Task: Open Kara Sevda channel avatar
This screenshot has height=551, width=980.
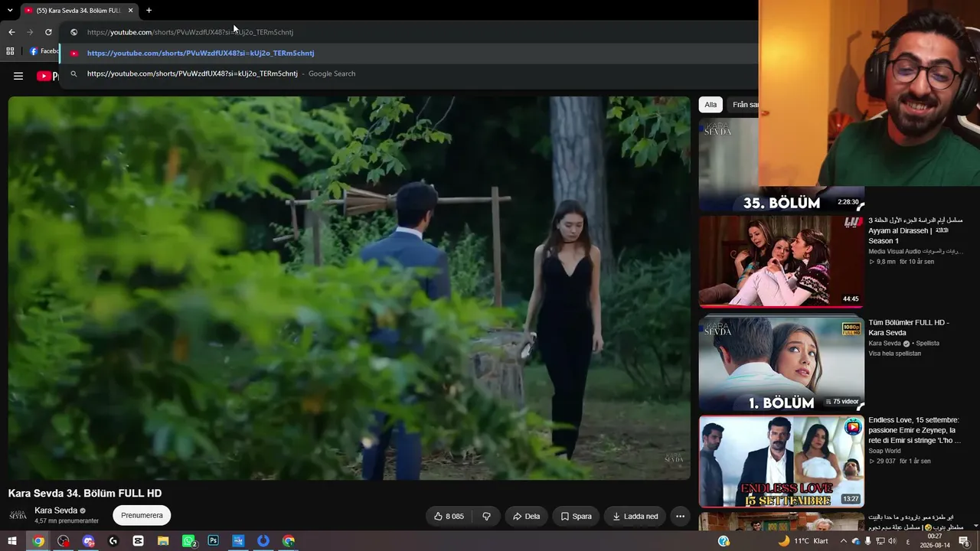Action: 18,516
